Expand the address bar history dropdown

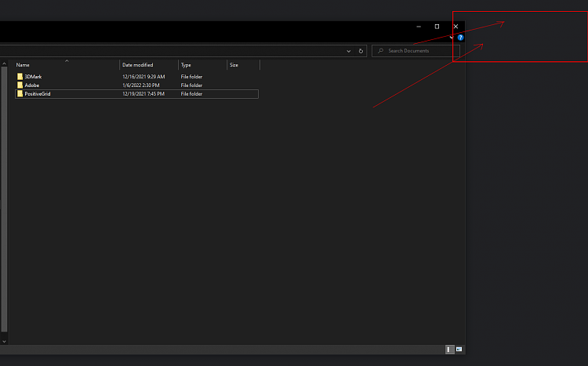(349, 51)
